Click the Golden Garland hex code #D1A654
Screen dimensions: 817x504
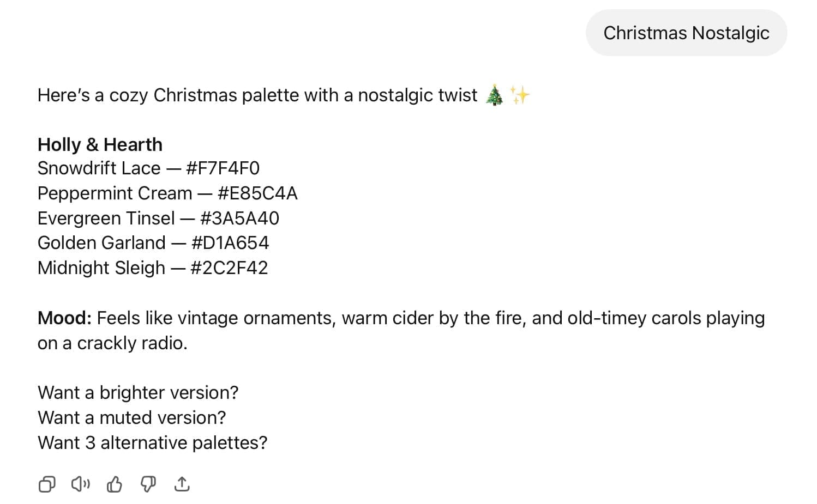[230, 243]
